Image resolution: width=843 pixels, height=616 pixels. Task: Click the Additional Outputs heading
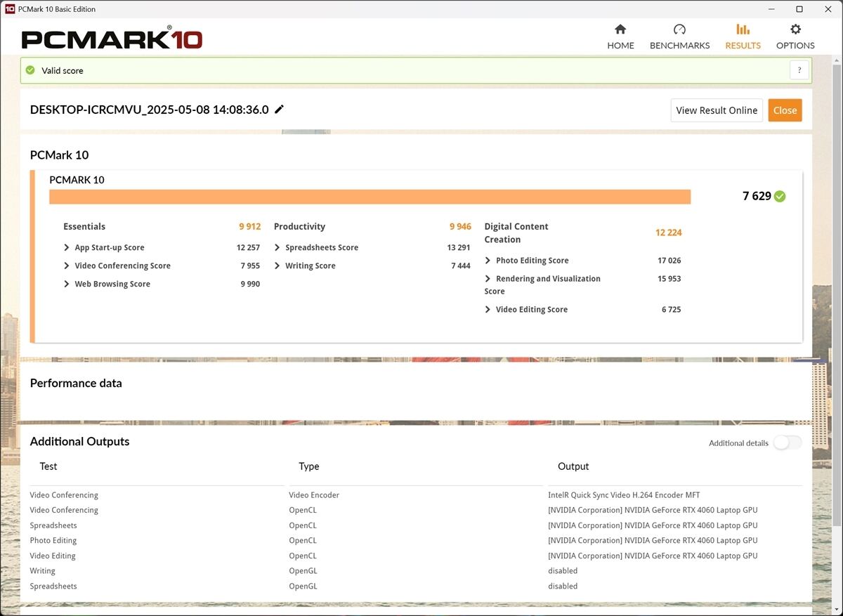[79, 442]
